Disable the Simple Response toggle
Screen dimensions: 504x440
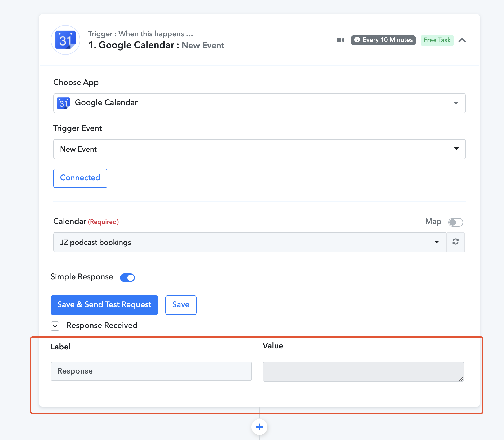point(127,277)
